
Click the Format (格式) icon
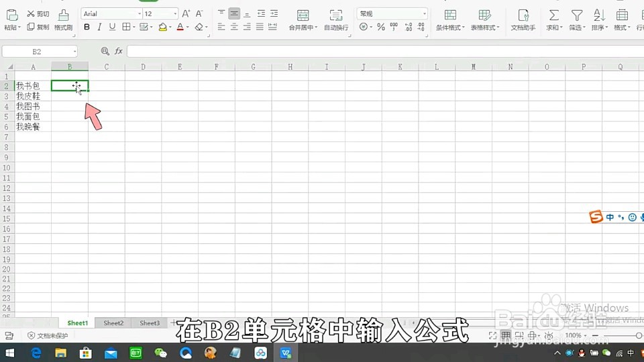point(622,15)
